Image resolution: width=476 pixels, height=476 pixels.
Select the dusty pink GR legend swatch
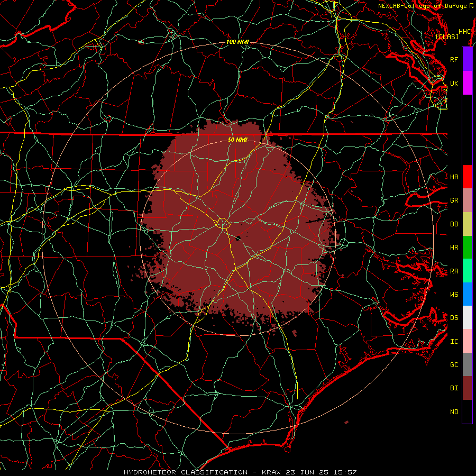point(467,200)
